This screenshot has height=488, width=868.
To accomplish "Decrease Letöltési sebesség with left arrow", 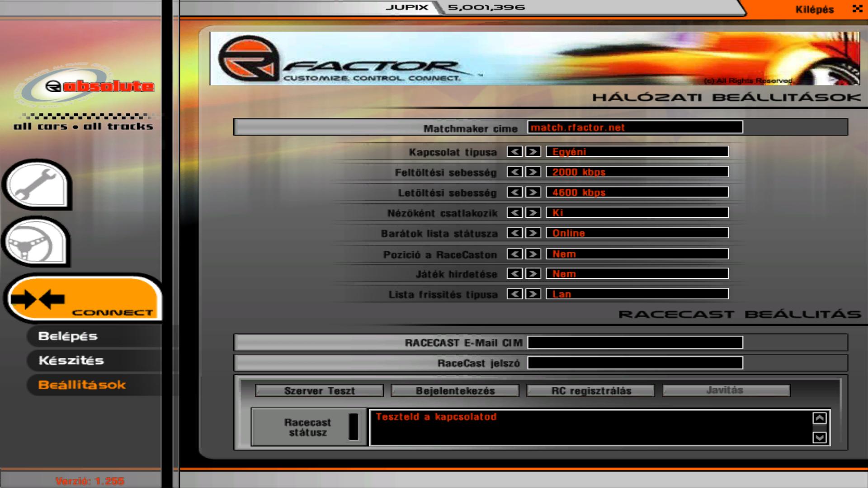I will pos(514,192).
